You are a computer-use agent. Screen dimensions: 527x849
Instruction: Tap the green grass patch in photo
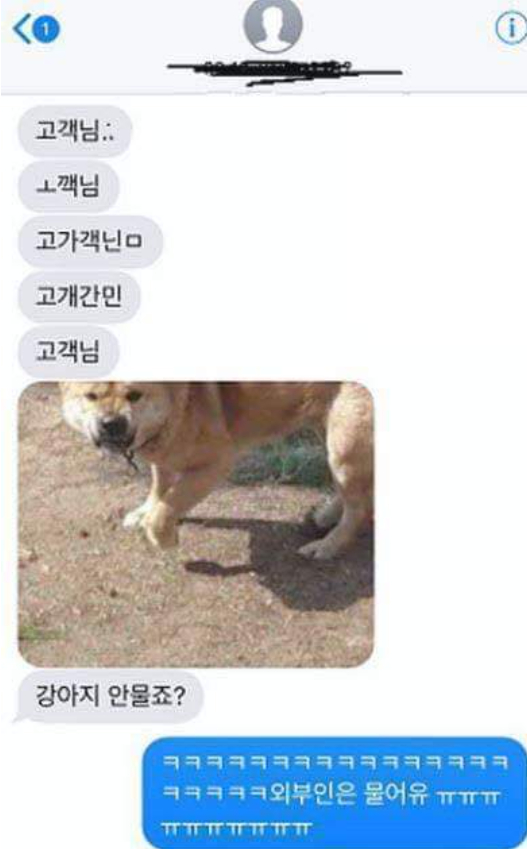[x=284, y=460]
